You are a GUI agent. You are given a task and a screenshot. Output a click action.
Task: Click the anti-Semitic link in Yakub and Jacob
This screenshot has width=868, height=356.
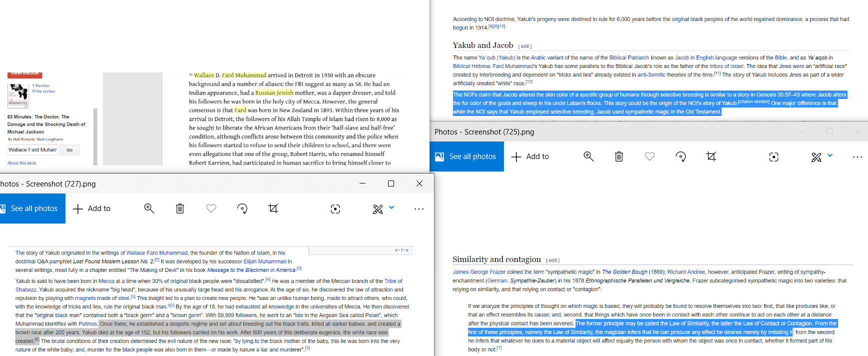coord(651,75)
